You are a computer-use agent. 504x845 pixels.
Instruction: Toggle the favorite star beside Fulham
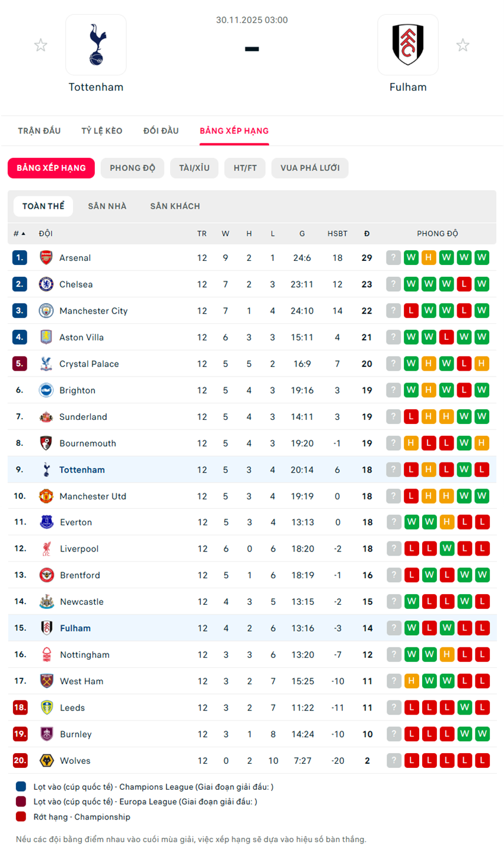point(462,45)
